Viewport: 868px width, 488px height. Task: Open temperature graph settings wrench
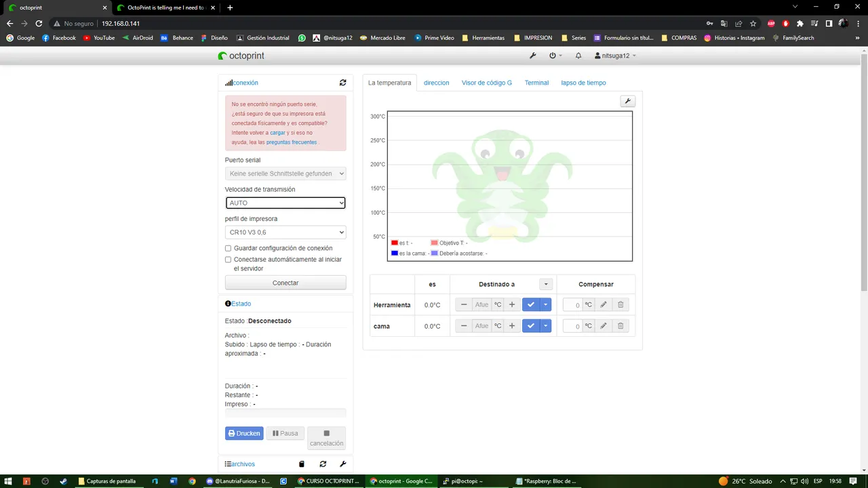point(627,102)
